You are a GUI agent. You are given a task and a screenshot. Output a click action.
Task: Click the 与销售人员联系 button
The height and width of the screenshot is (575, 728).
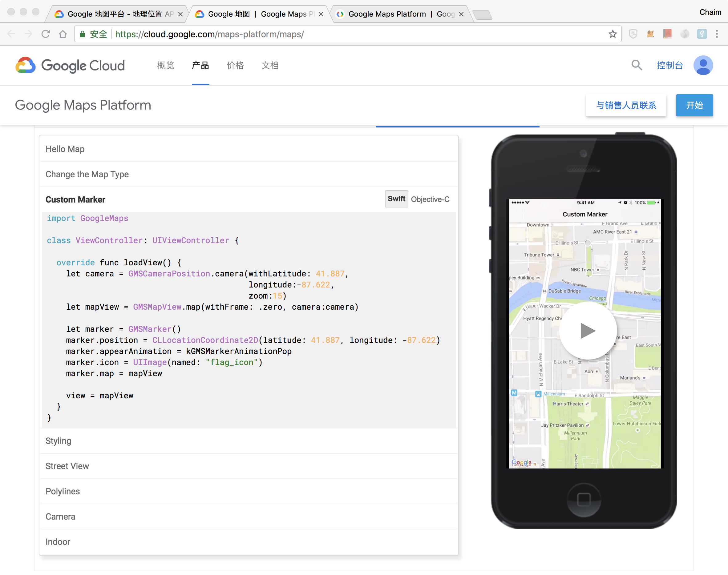626,105
